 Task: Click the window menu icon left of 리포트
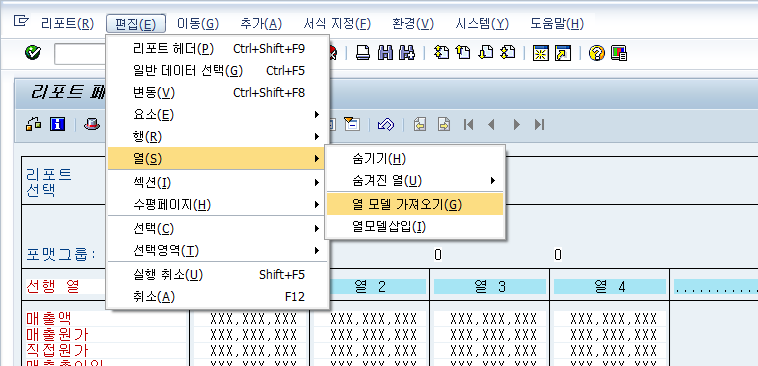21,21
